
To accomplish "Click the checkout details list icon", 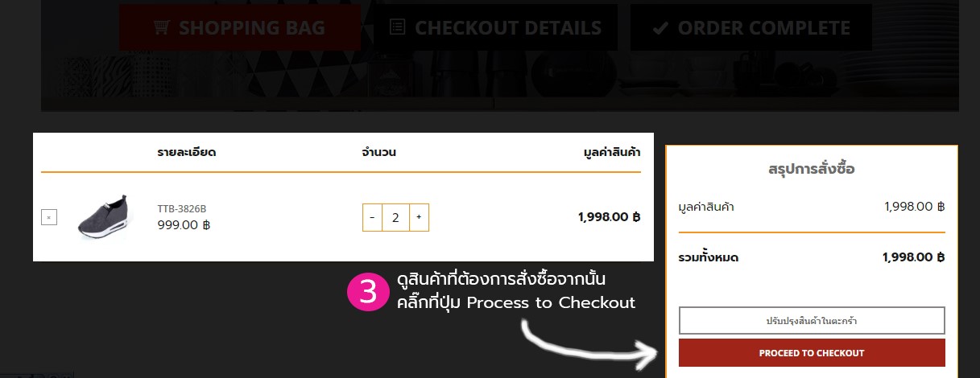I will tap(397, 28).
